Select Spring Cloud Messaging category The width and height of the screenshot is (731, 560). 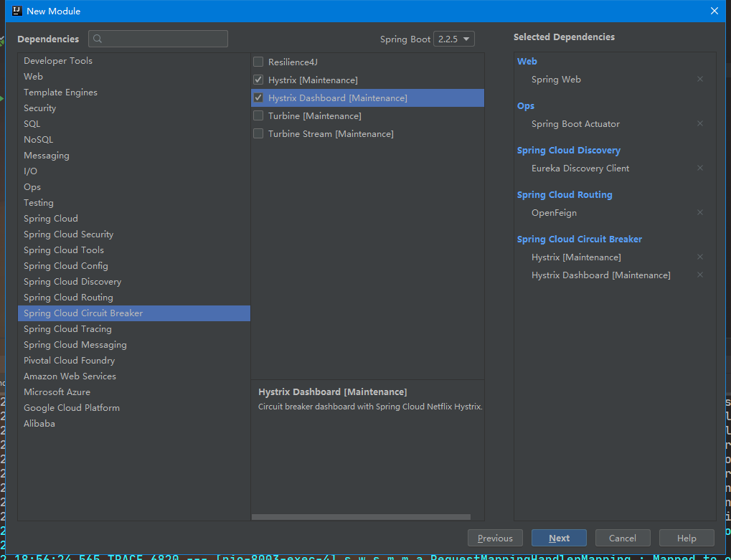[134, 345]
